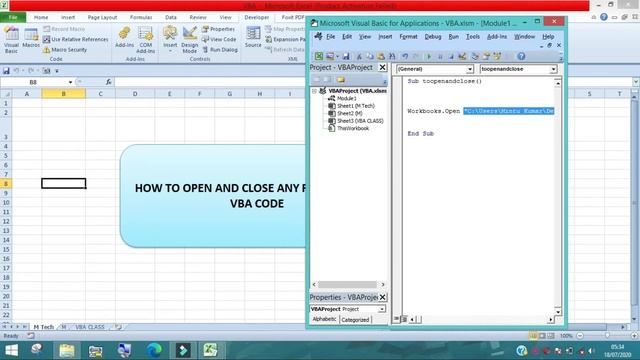Click the Cut scissors icon in VBA toolbar
Viewport: 640px width, 360px height.
[x=359, y=56]
